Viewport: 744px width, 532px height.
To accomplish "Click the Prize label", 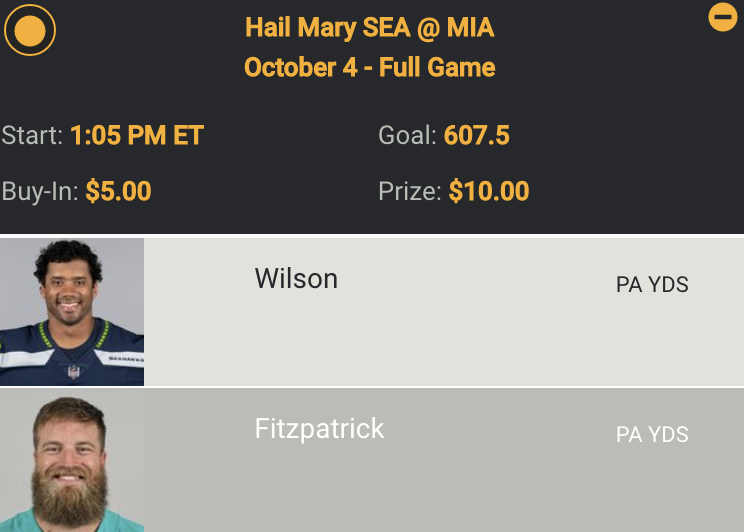I will [410, 191].
